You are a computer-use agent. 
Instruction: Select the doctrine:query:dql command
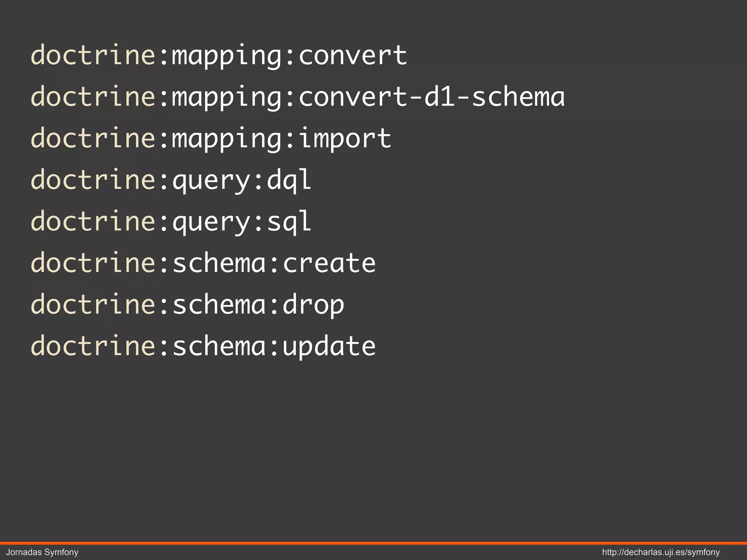coord(171,180)
